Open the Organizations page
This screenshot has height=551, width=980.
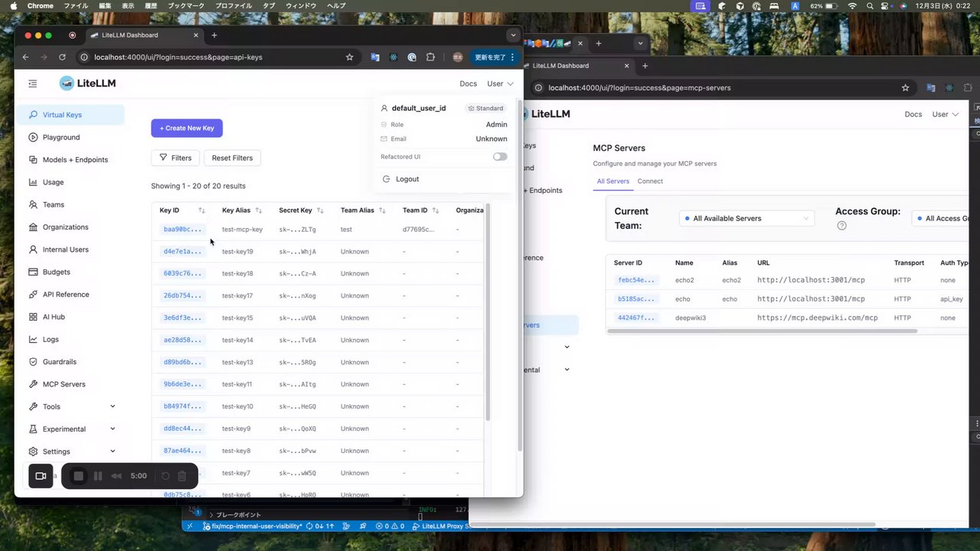(71, 227)
